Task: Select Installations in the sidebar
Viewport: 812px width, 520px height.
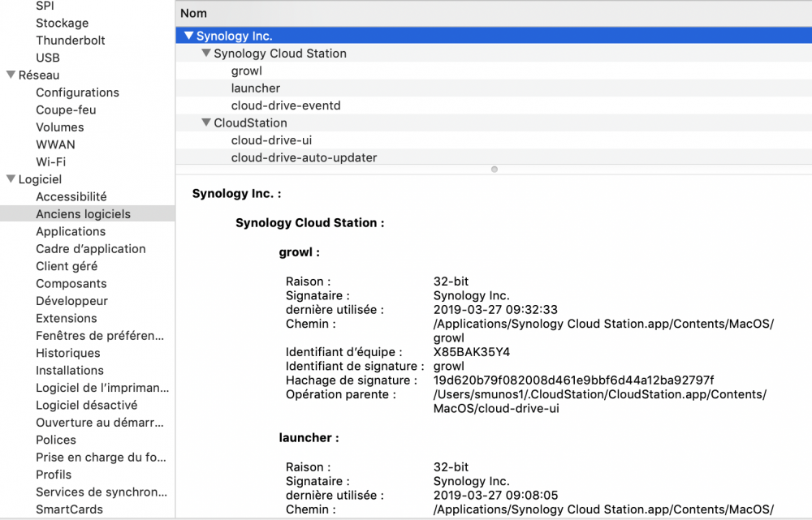Action: tap(69, 370)
